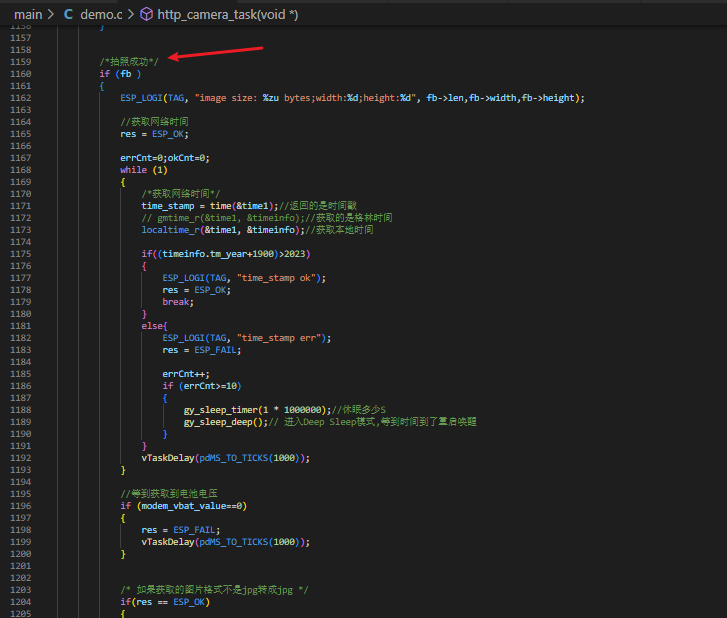Click the C file icon in breadcrumb
This screenshot has height=618, width=727.
68,14
